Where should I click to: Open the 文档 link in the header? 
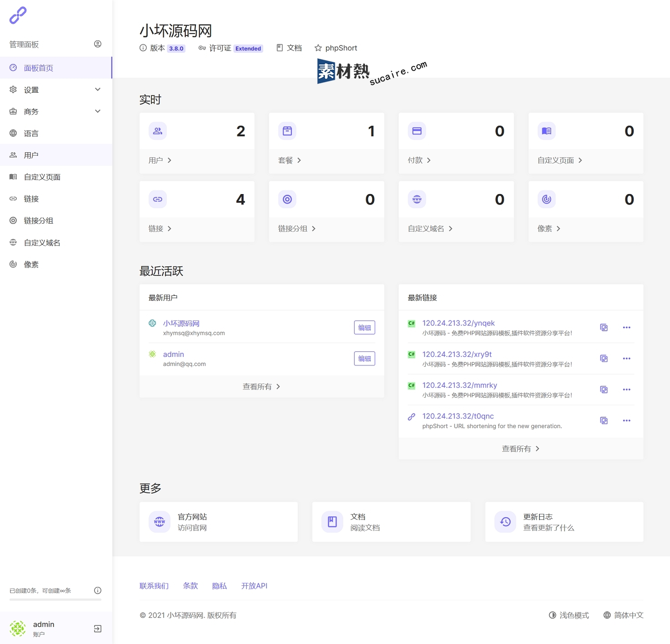point(289,48)
